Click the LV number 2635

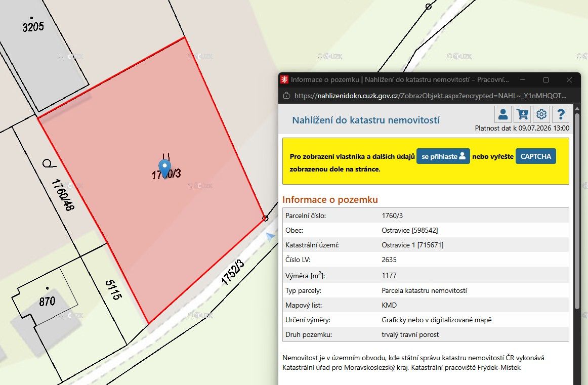389,260
